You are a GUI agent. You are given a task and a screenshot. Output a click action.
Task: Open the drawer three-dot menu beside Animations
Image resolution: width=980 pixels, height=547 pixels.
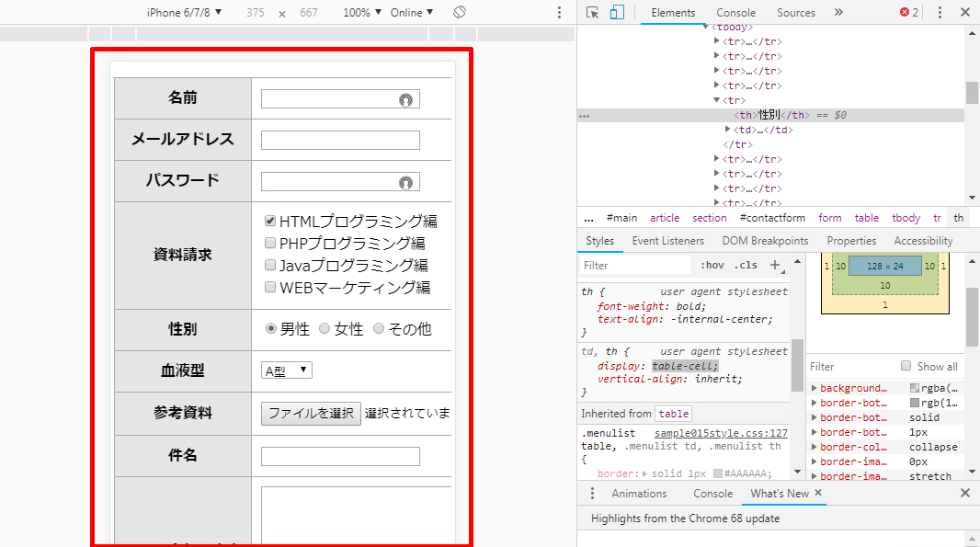pyautogui.click(x=592, y=494)
